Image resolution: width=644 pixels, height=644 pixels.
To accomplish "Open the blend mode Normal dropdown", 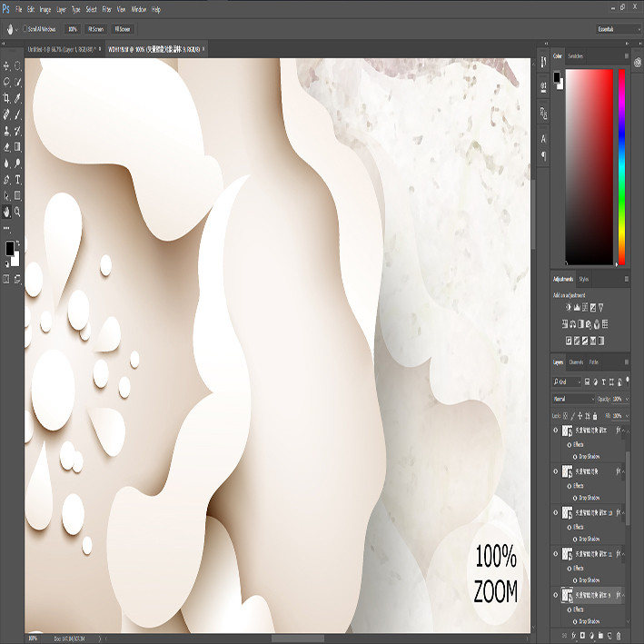I will [x=573, y=399].
